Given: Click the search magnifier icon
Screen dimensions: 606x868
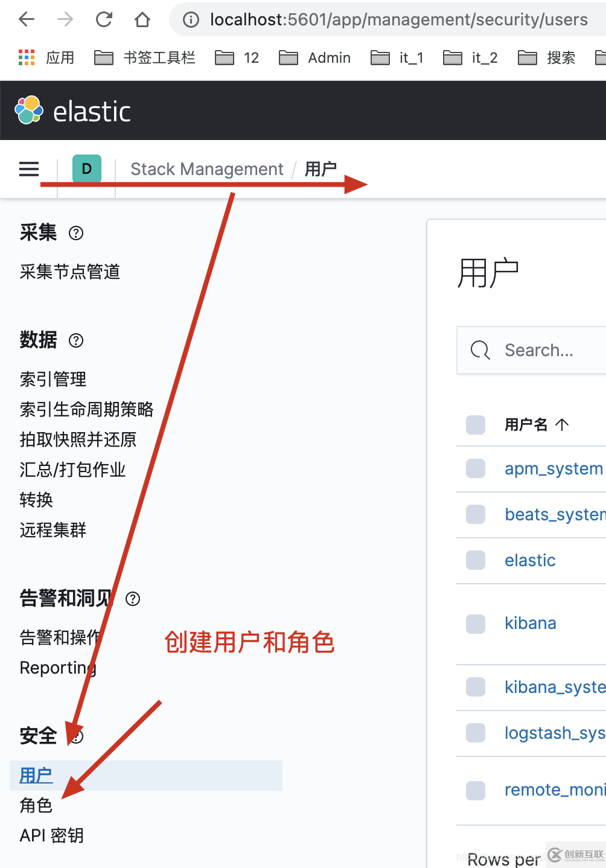Looking at the screenshot, I should (480, 350).
